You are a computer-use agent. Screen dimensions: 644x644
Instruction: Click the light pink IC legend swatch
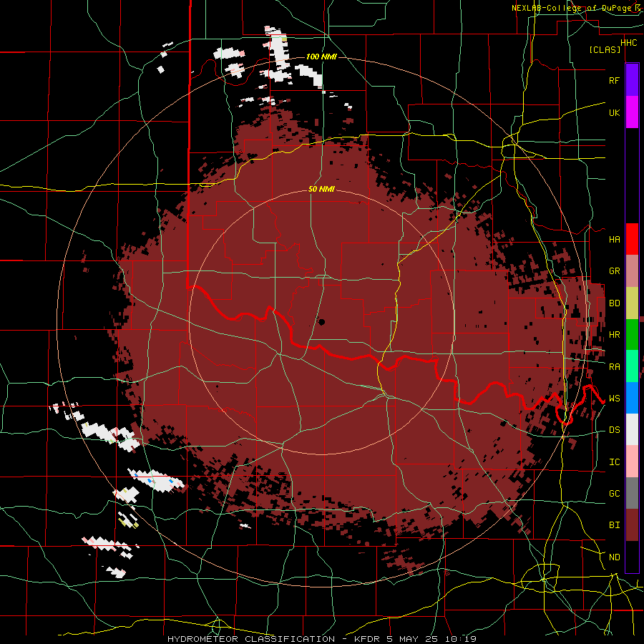pos(632,462)
